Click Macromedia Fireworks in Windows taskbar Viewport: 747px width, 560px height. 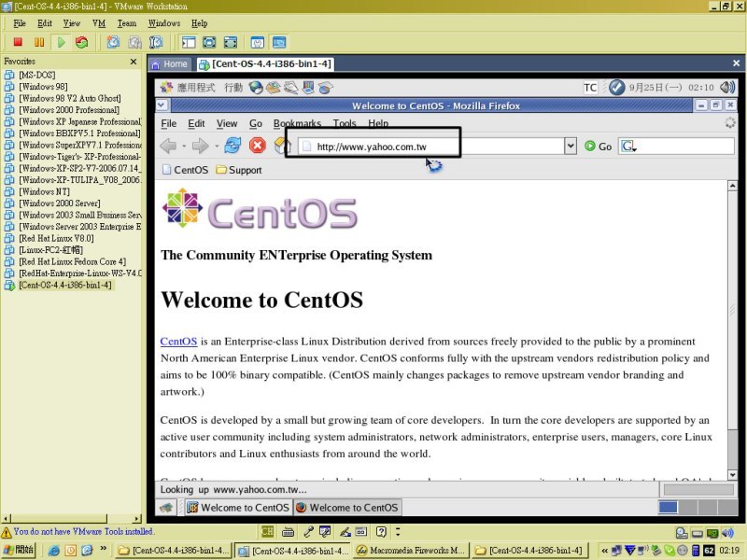(x=410, y=551)
